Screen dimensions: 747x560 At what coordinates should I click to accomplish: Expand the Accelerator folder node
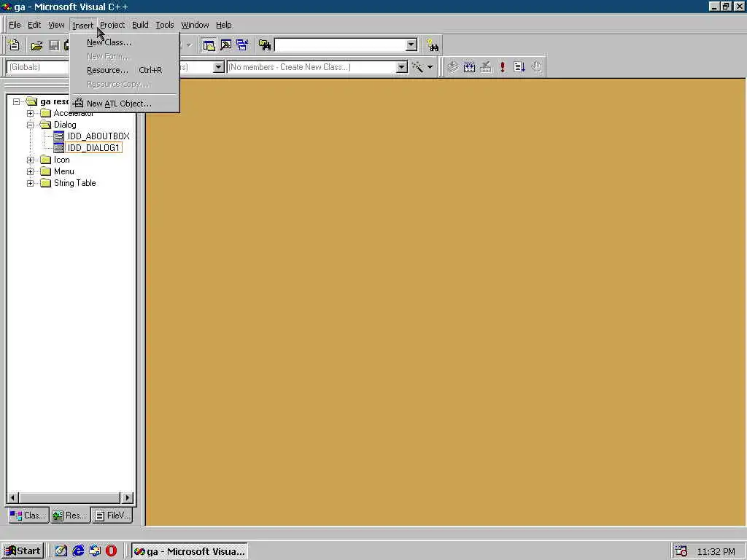click(30, 113)
